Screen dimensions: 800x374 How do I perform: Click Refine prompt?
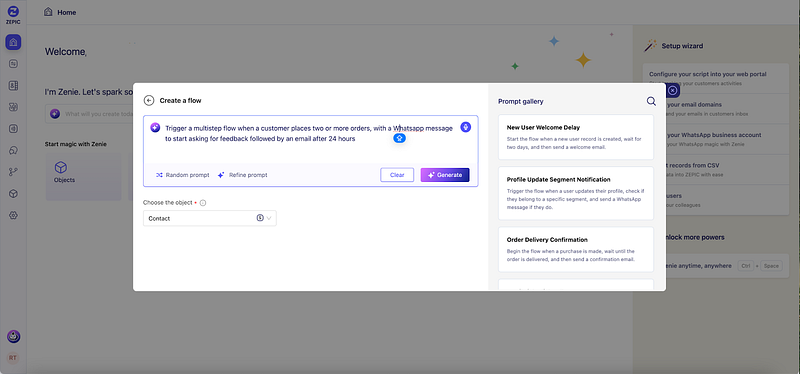click(242, 175)
